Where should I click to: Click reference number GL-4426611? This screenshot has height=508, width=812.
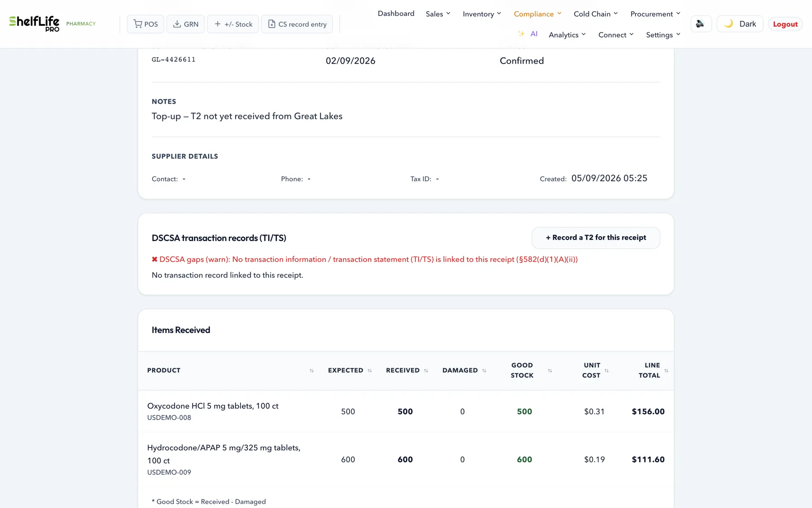click(x=174, y=60)
